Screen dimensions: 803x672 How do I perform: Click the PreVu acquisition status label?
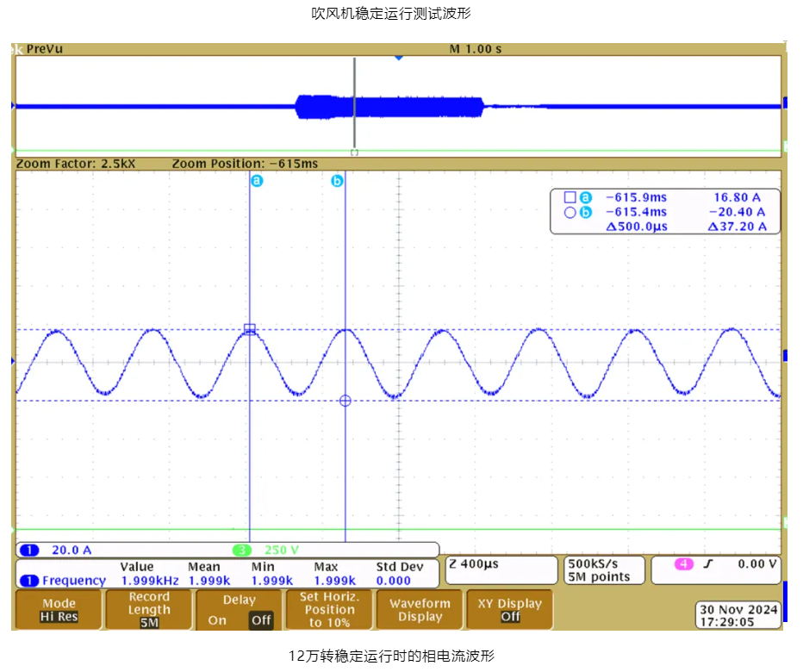coord(45,49)
